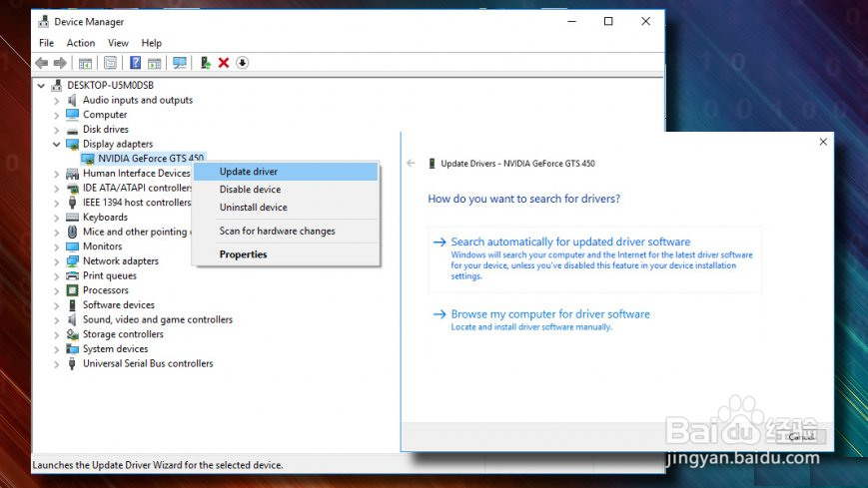Viewport: 868px width, 488px height.
Task: Click the Keyboards category icon
Action: point(72,218)
